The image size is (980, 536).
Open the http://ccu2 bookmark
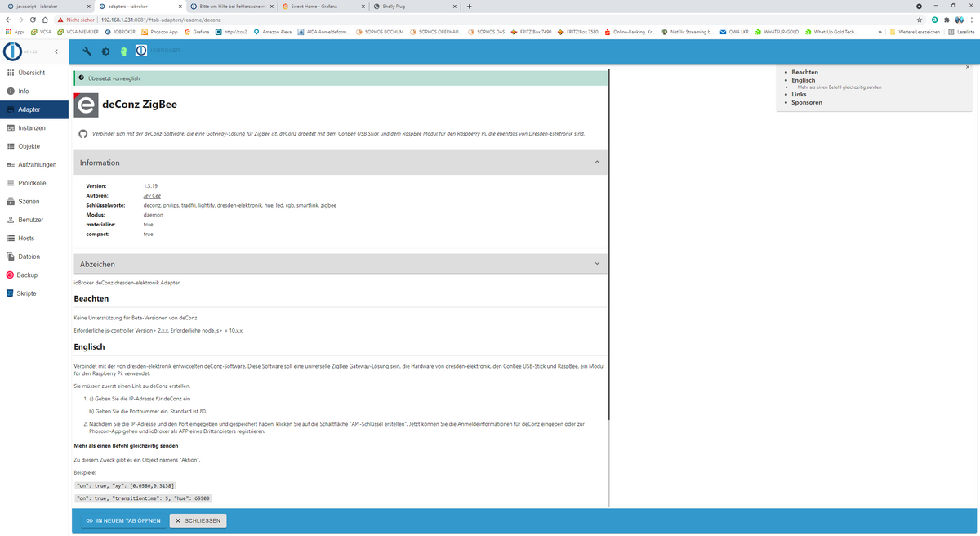coord(231,32)
